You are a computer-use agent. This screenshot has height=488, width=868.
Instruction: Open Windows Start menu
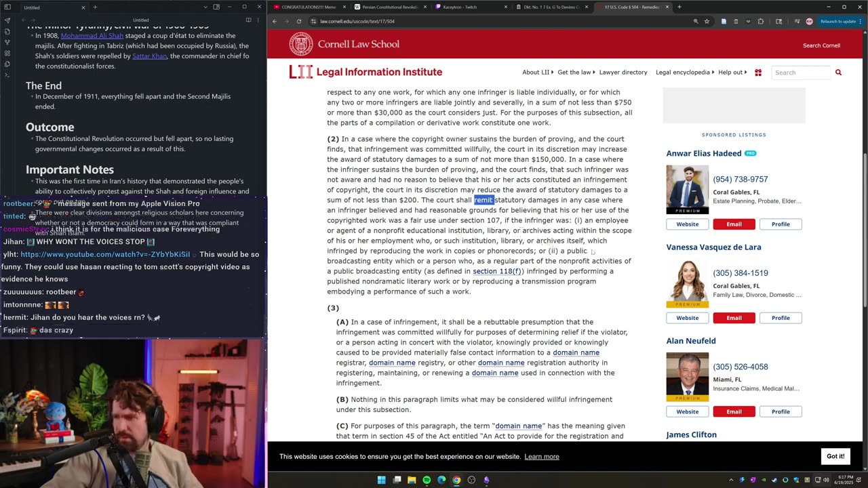(x=381, y=480)
